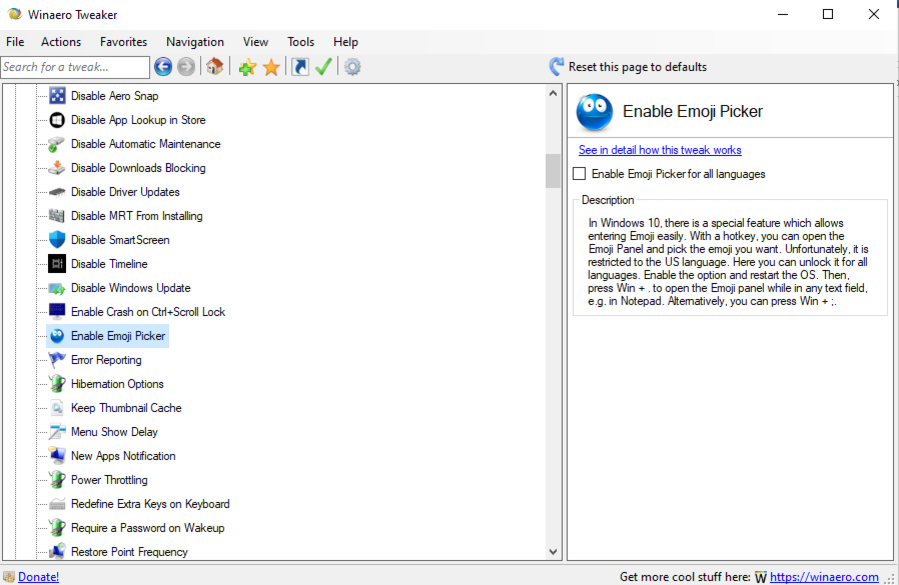Select Restore Point Frequency tree item
The width and height of the screenshot is (899, 585).
tap(129, 552)
